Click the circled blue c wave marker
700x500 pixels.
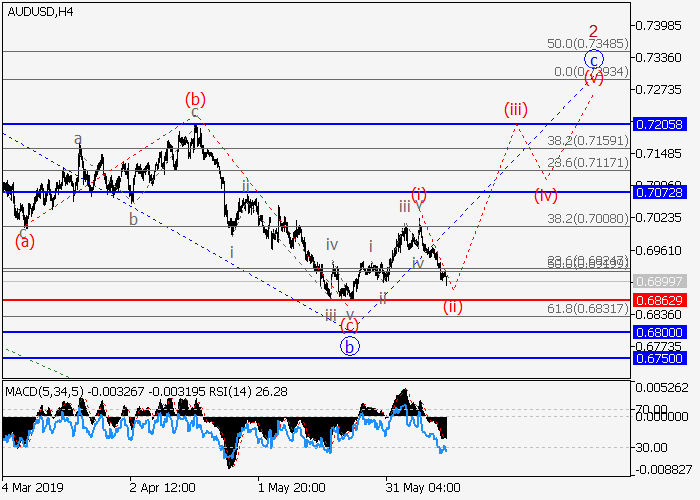[594, 59]
